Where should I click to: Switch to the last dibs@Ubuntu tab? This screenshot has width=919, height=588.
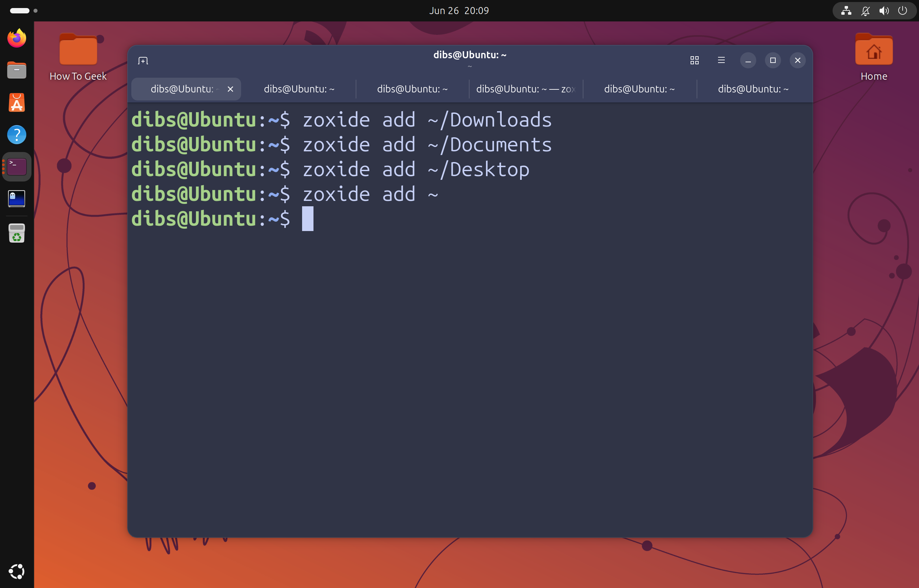point(753,89)
